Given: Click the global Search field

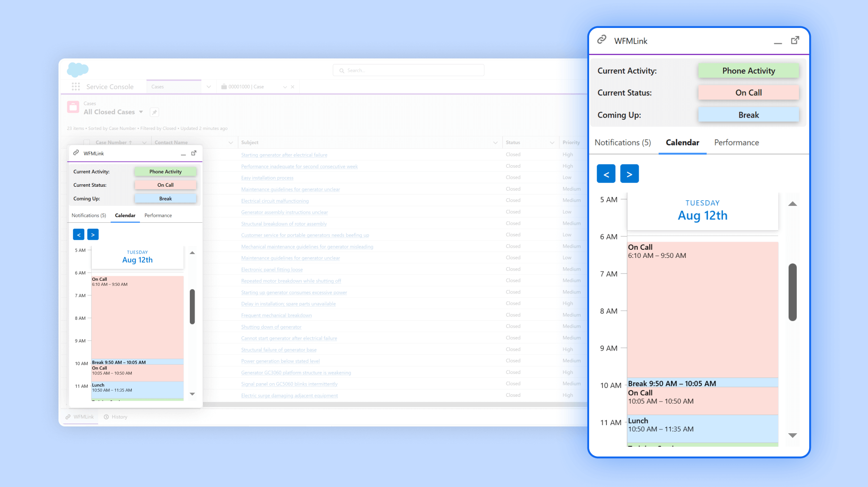Looking at the screenshot, I should pos(409,70).
